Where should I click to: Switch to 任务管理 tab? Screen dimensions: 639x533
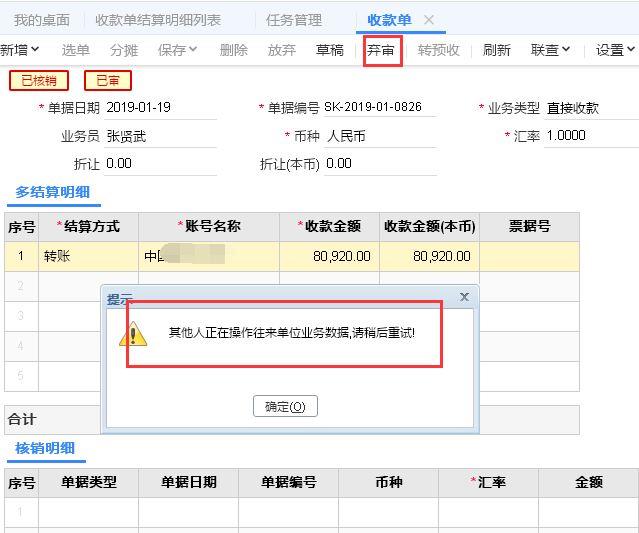tap(294, 20)
